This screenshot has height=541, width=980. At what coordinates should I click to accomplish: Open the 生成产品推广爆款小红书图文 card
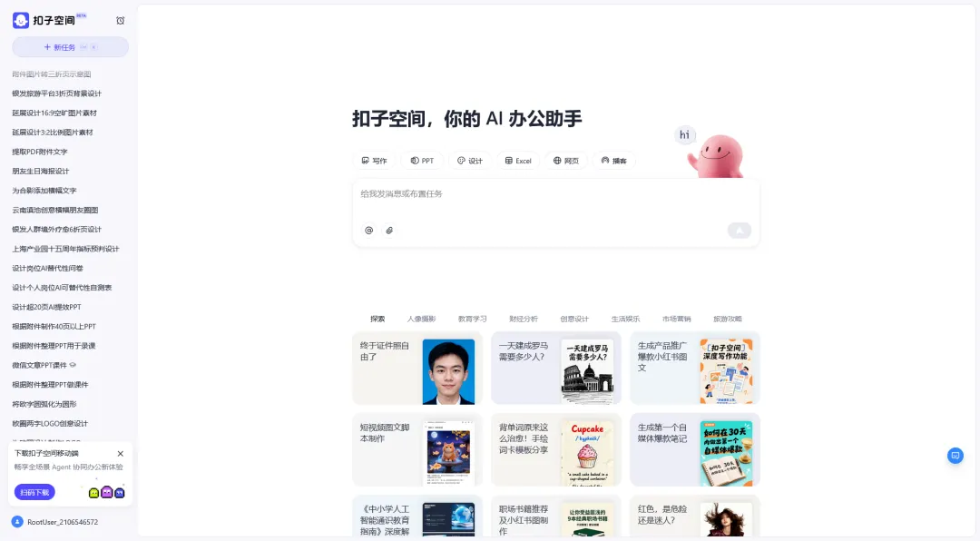pyautogui.click(x=695, y=368)
